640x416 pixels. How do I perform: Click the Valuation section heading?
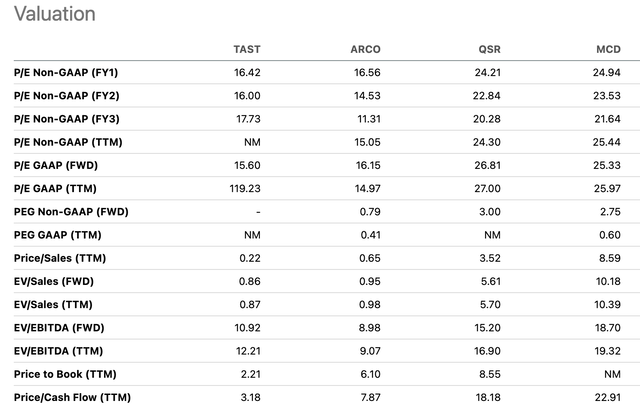(55, 14)
